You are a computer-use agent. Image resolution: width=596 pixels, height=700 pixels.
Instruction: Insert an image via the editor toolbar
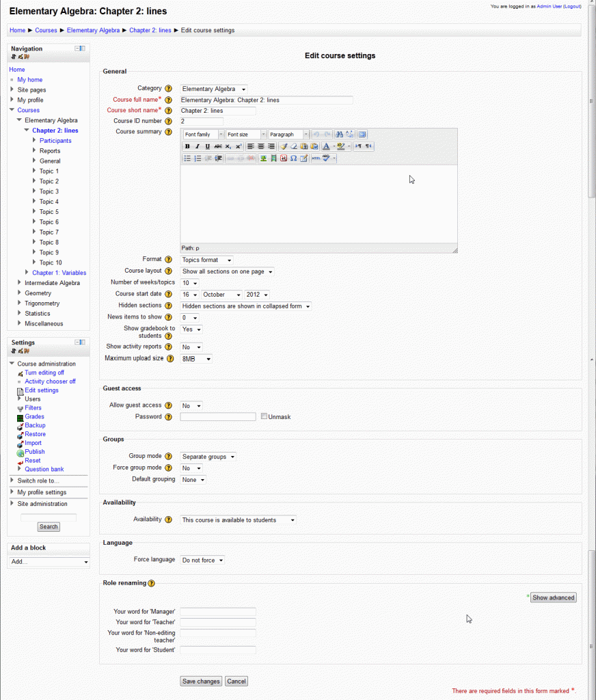(x=263, y=159)
